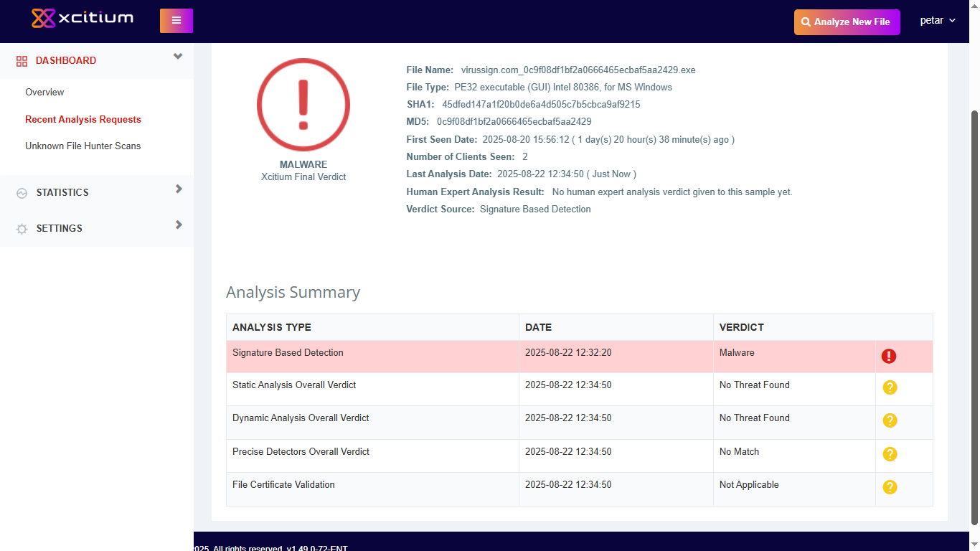The image size is (980, 551).
Task: Open the Overview page
Action: 44,92
